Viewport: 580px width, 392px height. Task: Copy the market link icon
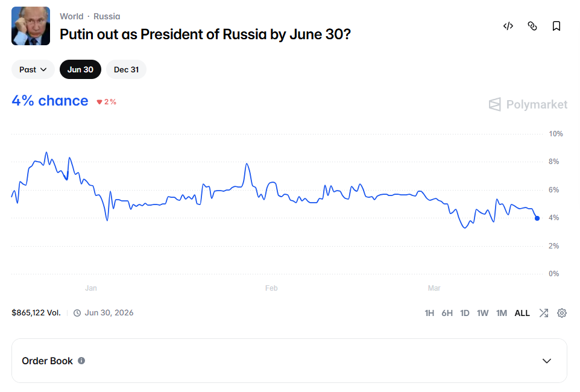532,26
